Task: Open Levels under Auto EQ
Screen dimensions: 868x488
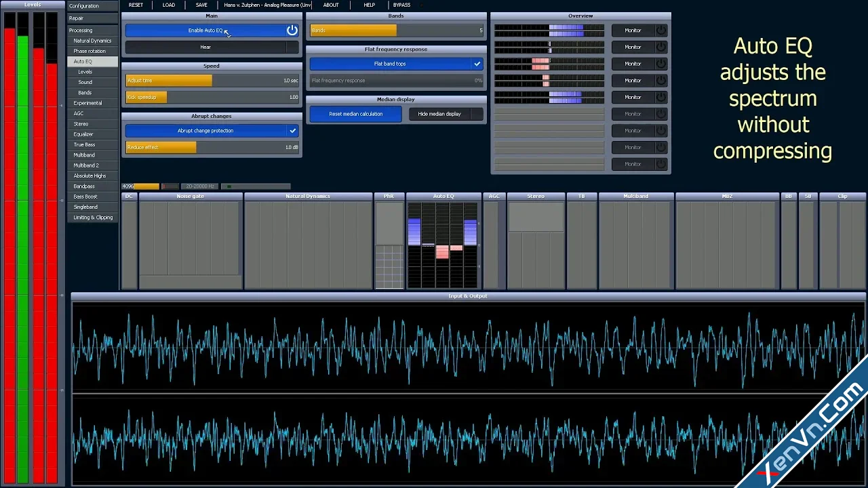Action: pyautogui.click(x=92, y=72)
